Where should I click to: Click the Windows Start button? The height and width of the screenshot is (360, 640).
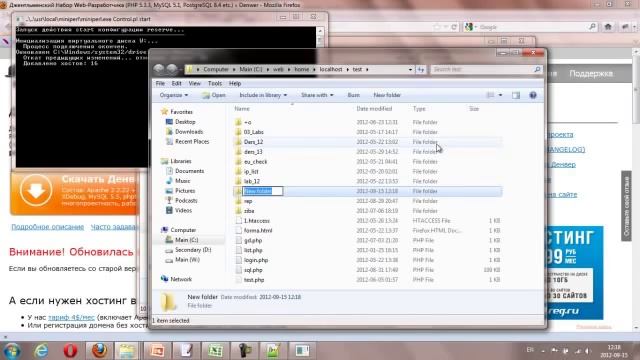(x=12, y=351)
